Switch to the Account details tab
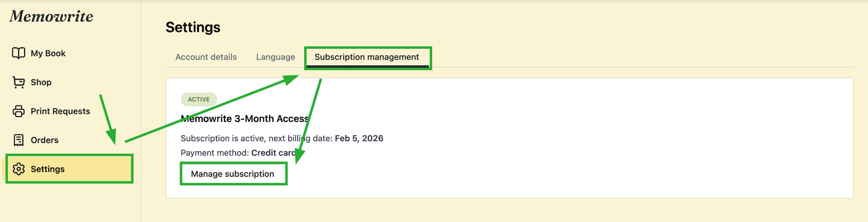Viewport: 868px width, 222px height. tap(206, 57)
